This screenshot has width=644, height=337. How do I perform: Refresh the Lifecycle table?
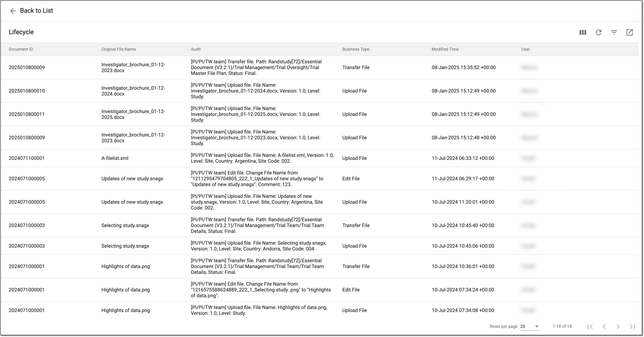point(598,32)
